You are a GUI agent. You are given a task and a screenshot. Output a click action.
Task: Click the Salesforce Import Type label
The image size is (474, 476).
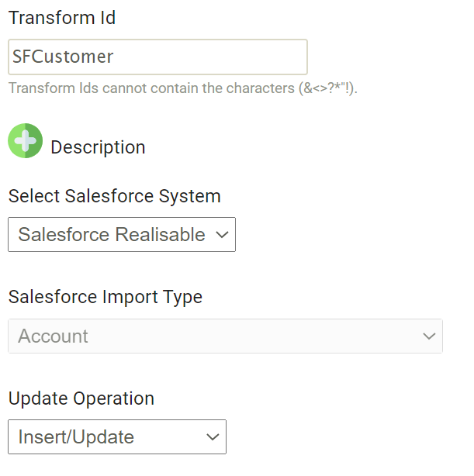(x=105, y=297)
